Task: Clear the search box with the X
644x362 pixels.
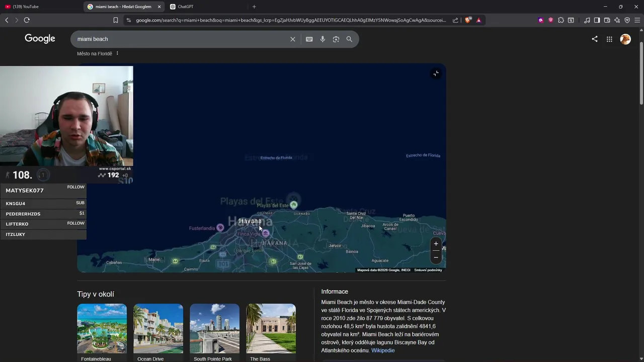Action: click(x=293, y=39)
